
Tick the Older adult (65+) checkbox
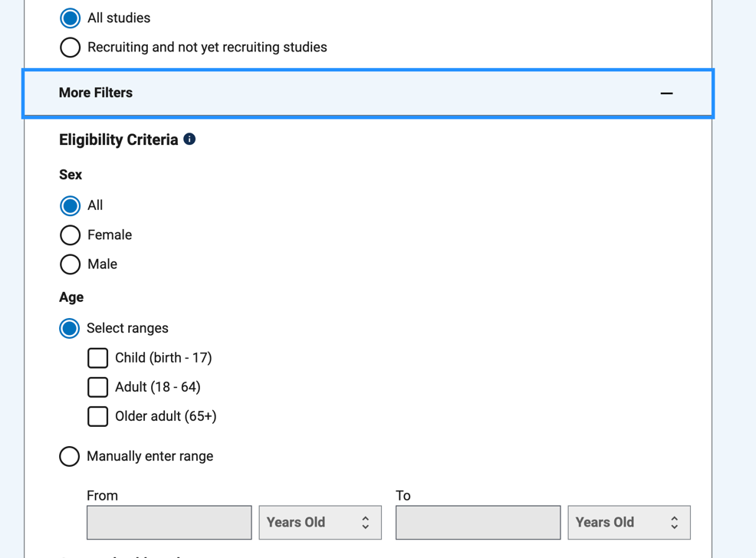97,416
